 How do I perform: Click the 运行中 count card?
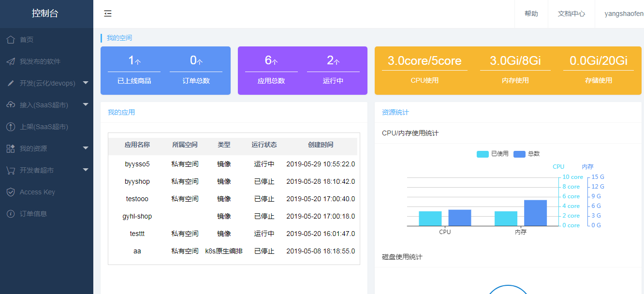coord(333,70)
